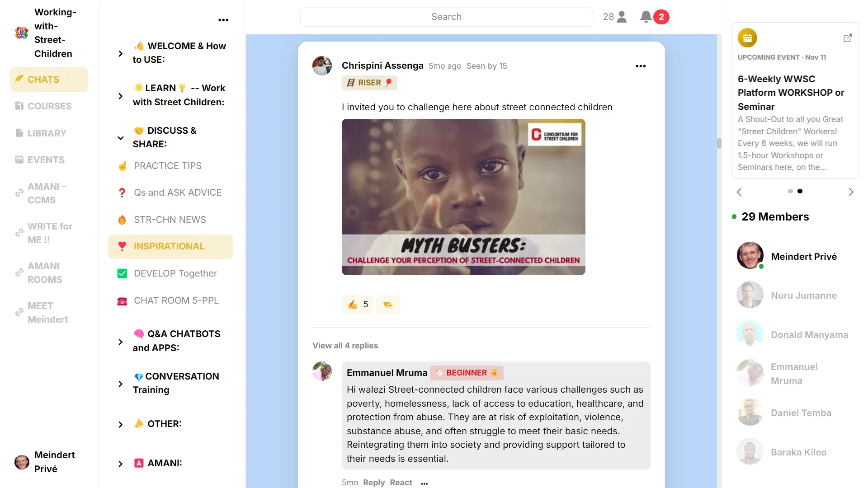Viewport: 868px width, 488px height.
Task: Collapse the DISCUSS & SHARE section
Action: click(120, 138)
